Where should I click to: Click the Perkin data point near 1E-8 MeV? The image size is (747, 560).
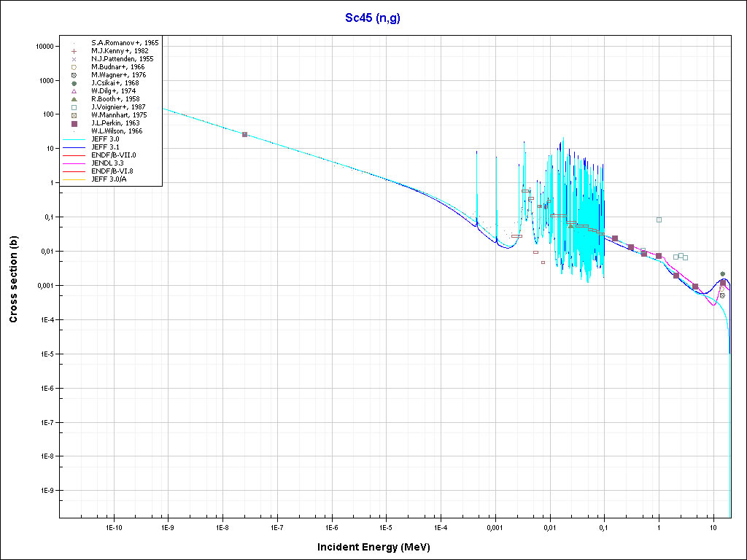click(x=244, y=134)
